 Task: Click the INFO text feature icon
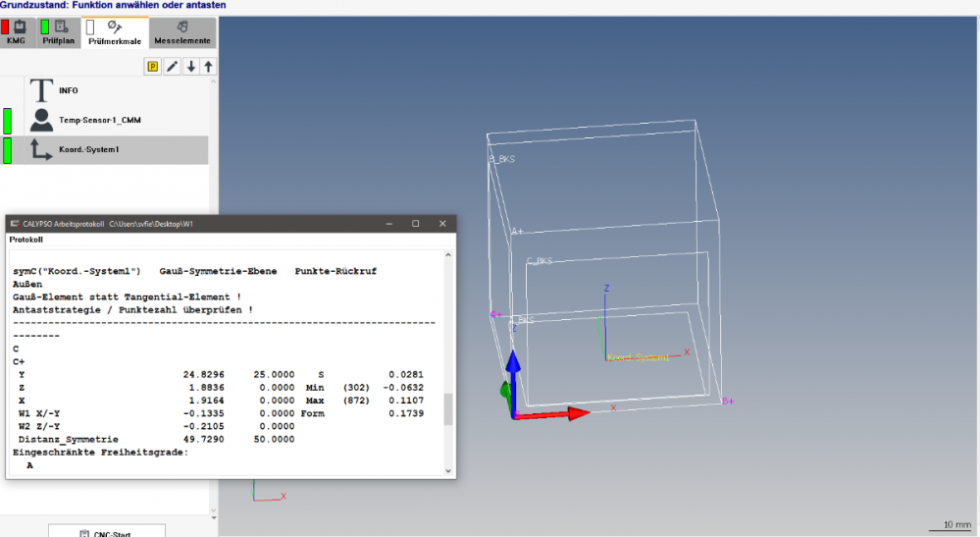pyautogui.click(x=41, y=90)
